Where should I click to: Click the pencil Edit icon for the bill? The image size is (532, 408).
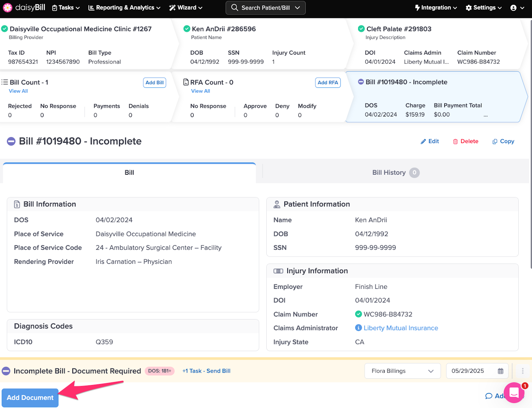pyautogui.click(x=423, y=141)
